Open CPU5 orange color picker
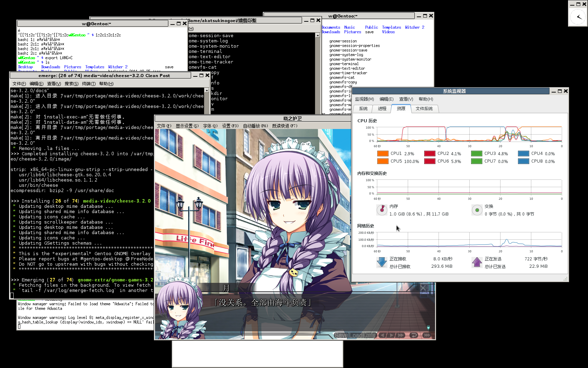This screenshot has height=368, width=588. (383, 161)
